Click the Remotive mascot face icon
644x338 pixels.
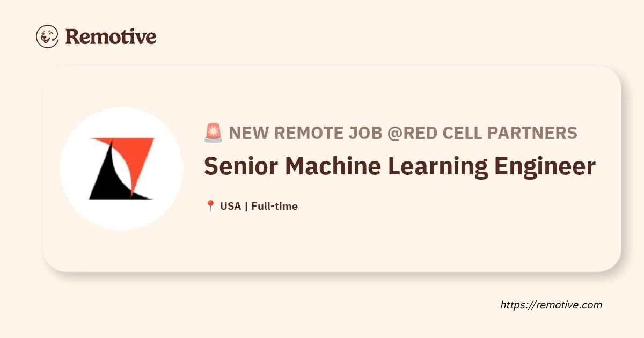[x=47, y=36]
